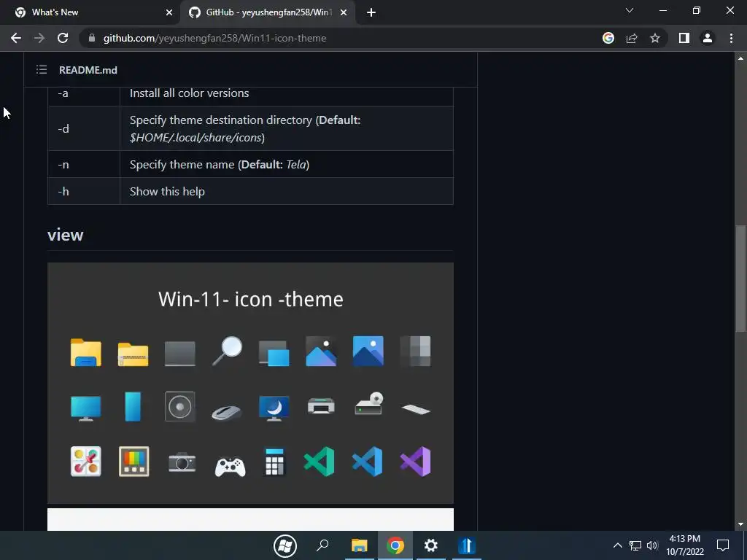Click the 'view' section heading
This screenshot has height=560, width=747.
click(x=65, y=235)
